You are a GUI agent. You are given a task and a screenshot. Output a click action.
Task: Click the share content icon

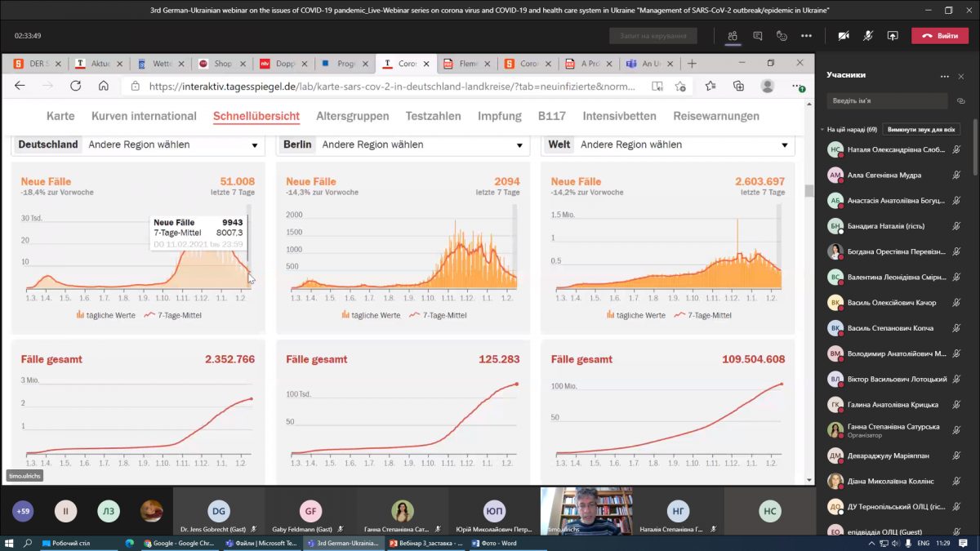pyautogui.click(x=893, y=36)
